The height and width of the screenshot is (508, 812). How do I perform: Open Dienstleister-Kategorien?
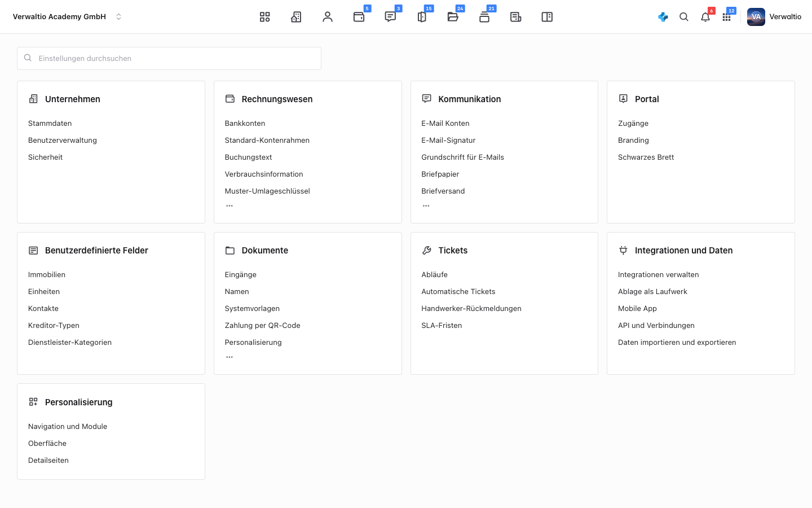point(70,343)
